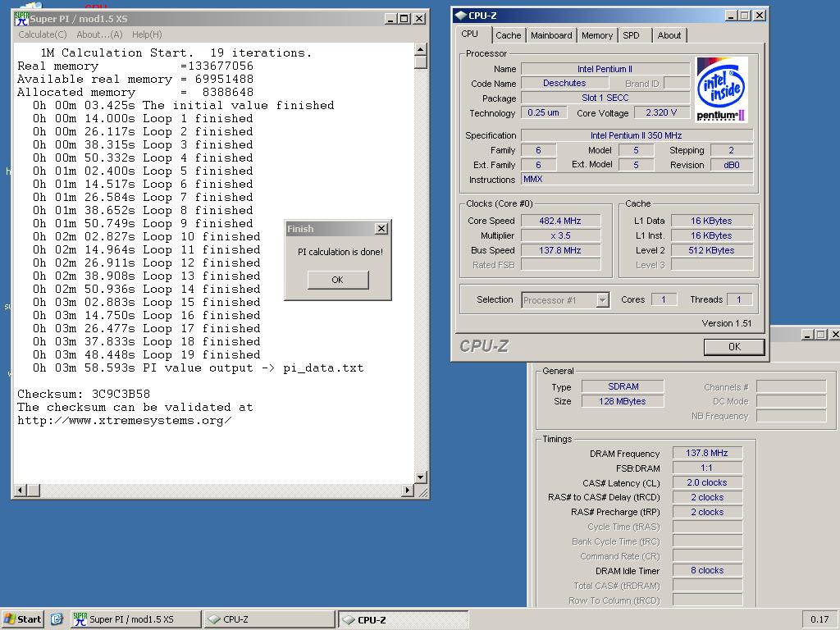Switch to the Cache tab

[x=508, y=35]
